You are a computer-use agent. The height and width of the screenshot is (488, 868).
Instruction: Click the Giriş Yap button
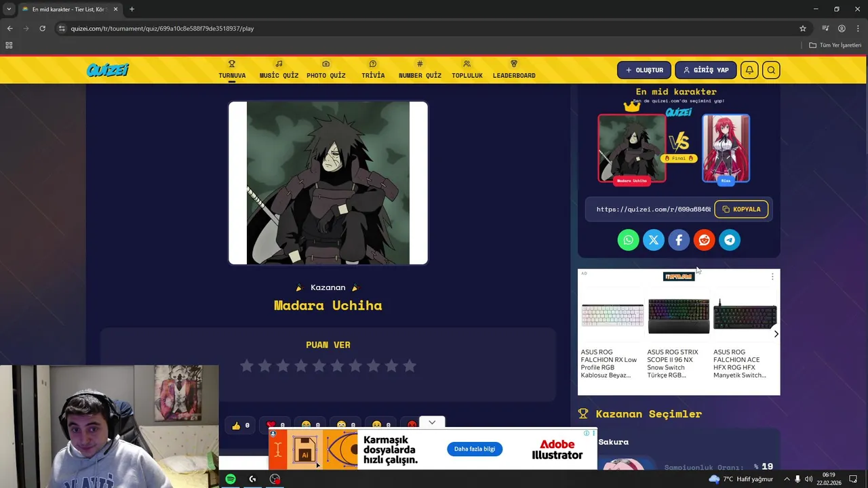pos(705,70)
